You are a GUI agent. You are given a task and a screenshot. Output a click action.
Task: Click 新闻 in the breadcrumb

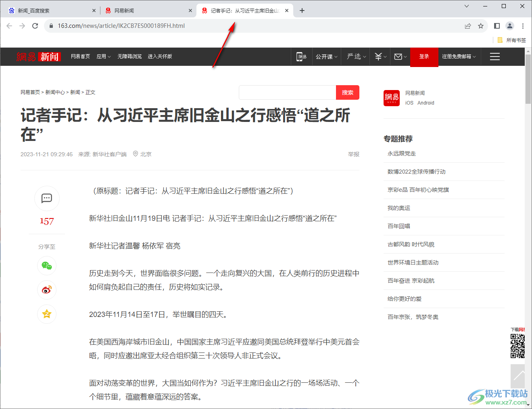click(75, 92)
